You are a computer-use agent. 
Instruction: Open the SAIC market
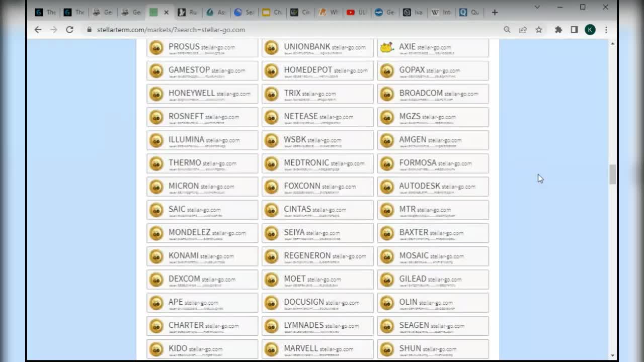tap(202, 210)
